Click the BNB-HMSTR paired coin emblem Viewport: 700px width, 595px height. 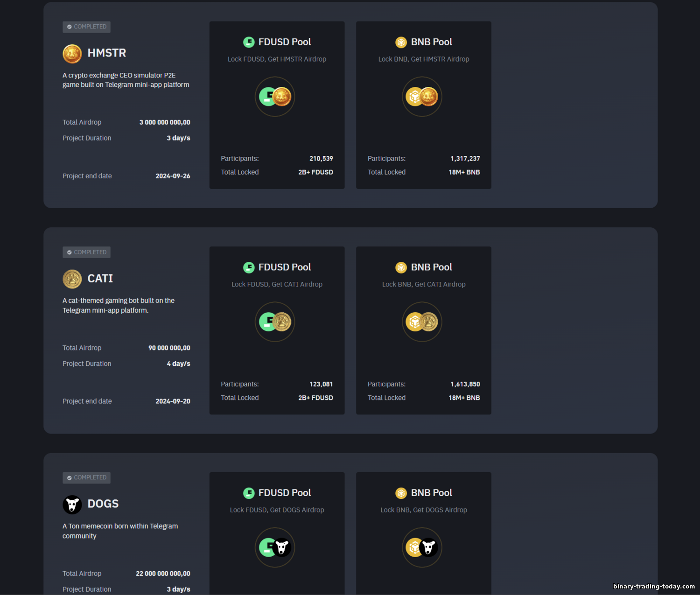pyautogui.click(x=422, y=97)
